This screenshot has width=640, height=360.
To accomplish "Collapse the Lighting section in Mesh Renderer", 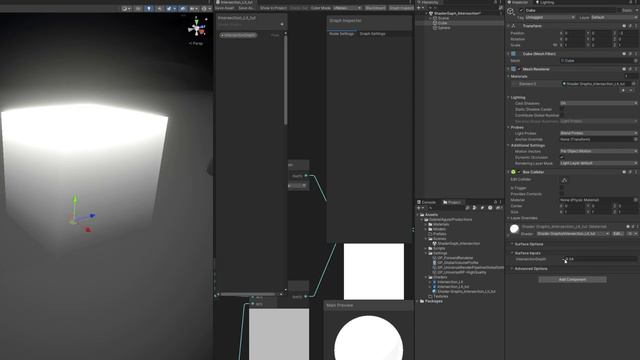I will coord(509,98).
